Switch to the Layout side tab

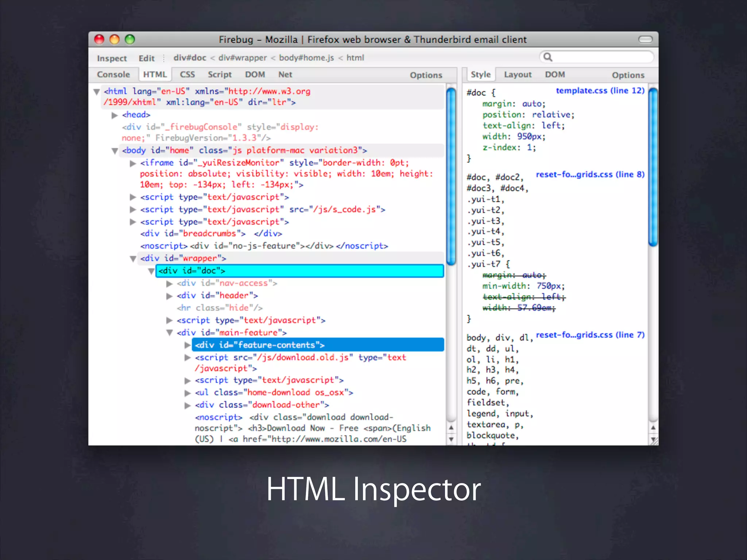point(518,74)
